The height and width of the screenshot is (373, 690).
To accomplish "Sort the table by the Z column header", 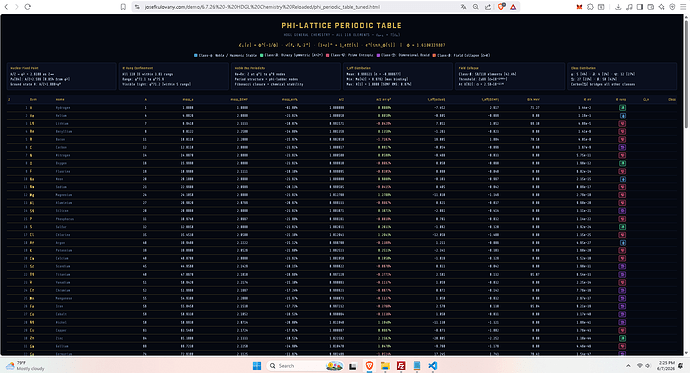I will [9, 99].
